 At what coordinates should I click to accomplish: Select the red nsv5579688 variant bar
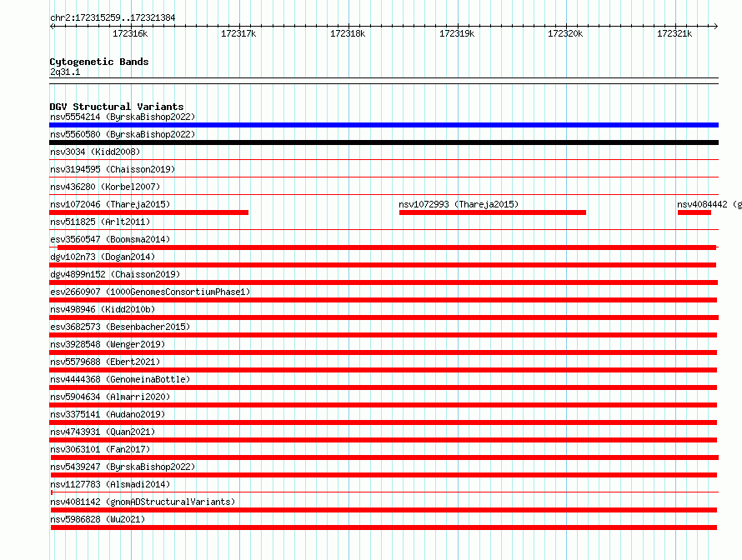click(384, 370)
